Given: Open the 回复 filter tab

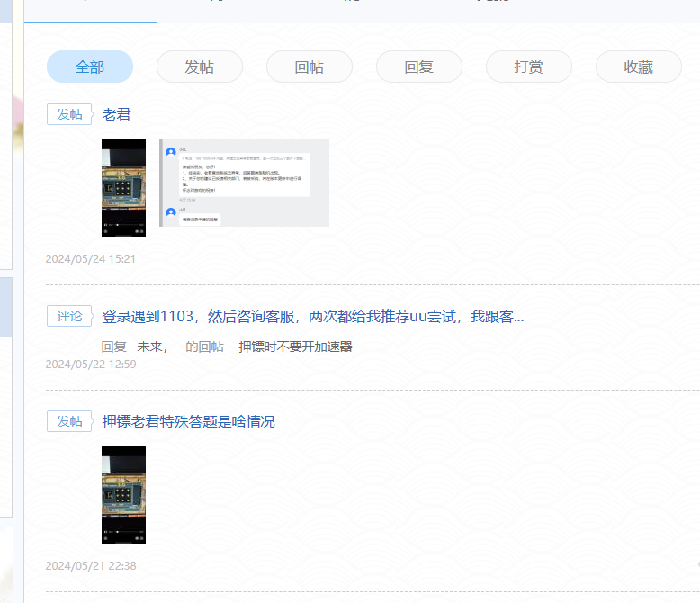Looking at the screenshot, I should click(418, 67).
